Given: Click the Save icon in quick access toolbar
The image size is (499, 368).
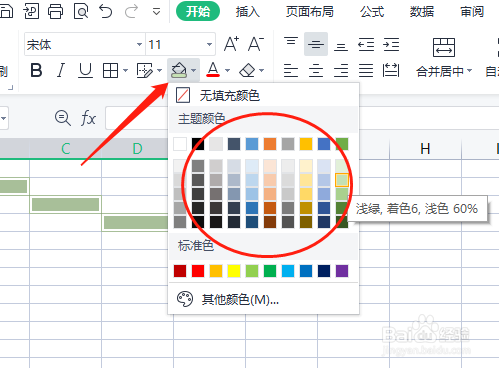Looking at the screenshot, I should pos(6,11).
